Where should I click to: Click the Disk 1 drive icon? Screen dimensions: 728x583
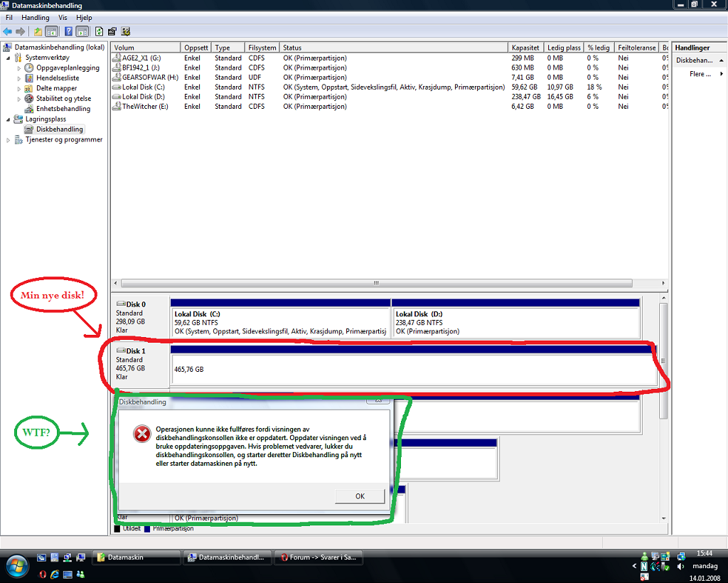(x=121, y=351)
